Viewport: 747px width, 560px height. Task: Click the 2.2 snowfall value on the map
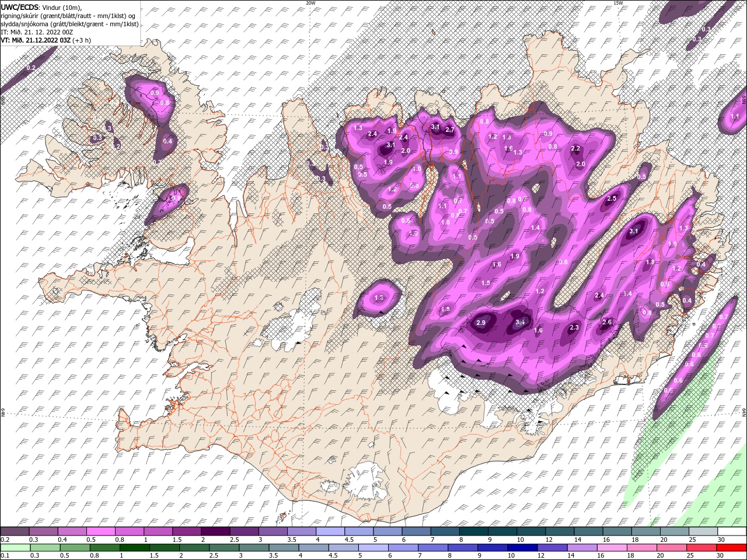[x=575, y=149]
